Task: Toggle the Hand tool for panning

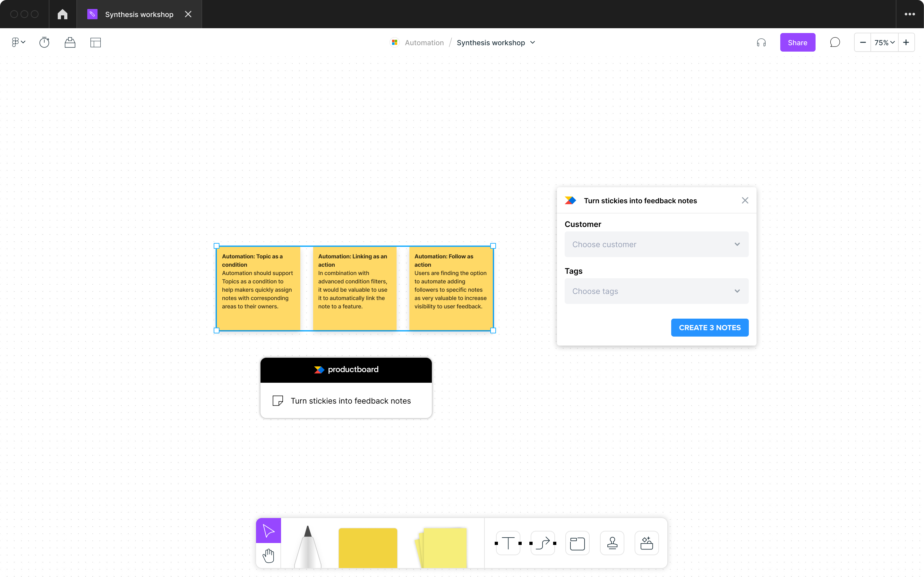Action: coord(269,556)
